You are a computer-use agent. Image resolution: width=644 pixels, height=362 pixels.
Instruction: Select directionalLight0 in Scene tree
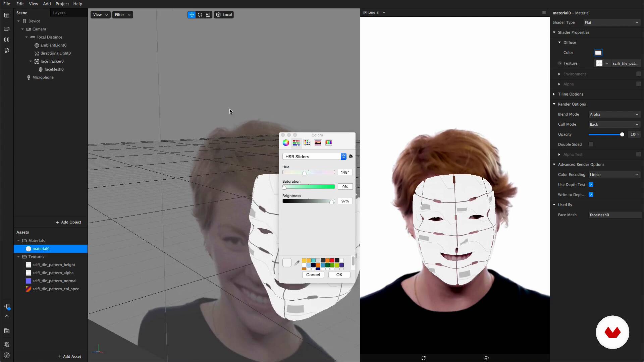[56, 53]
